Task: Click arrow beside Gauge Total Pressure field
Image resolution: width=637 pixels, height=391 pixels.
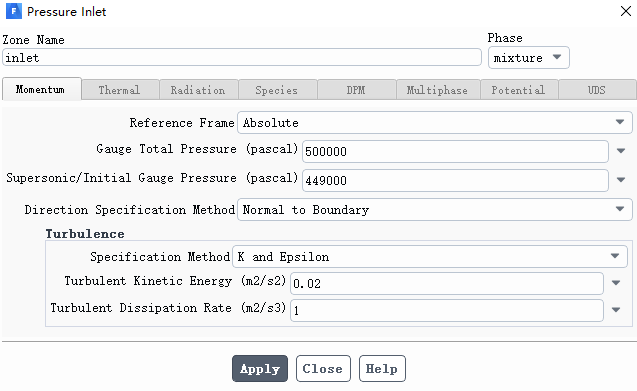Action: pyautogui.click(x=620, y=151)
